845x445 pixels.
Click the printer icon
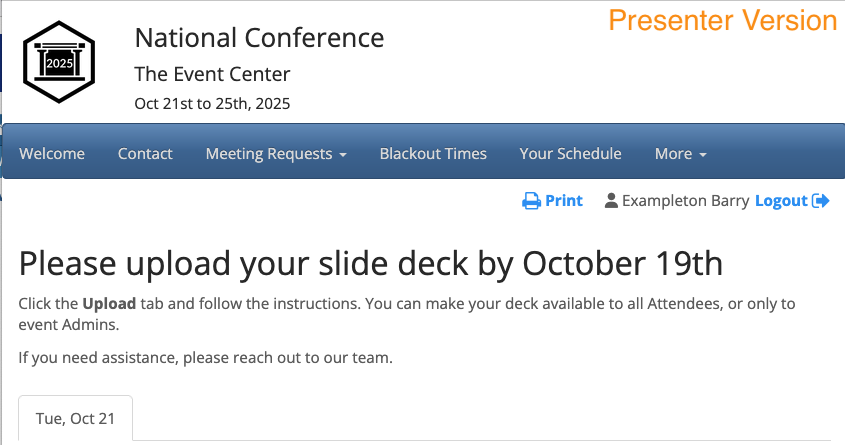531,201
